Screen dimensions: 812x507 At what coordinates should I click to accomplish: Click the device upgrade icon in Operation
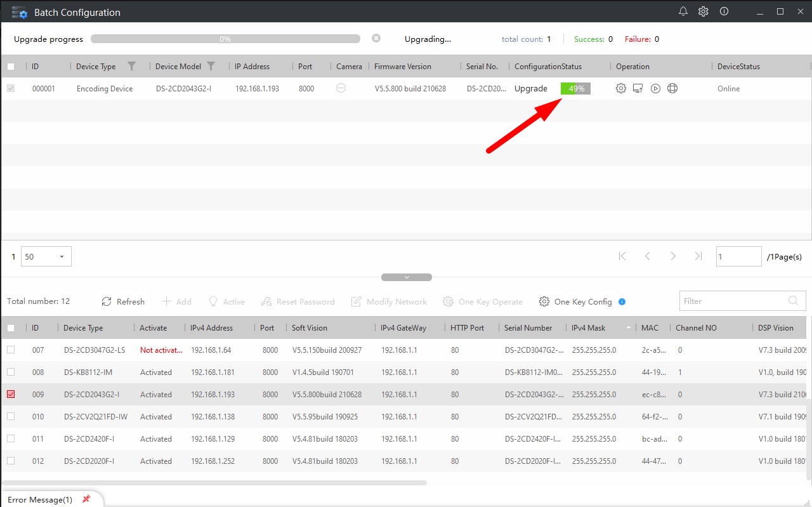coord(638,89)
